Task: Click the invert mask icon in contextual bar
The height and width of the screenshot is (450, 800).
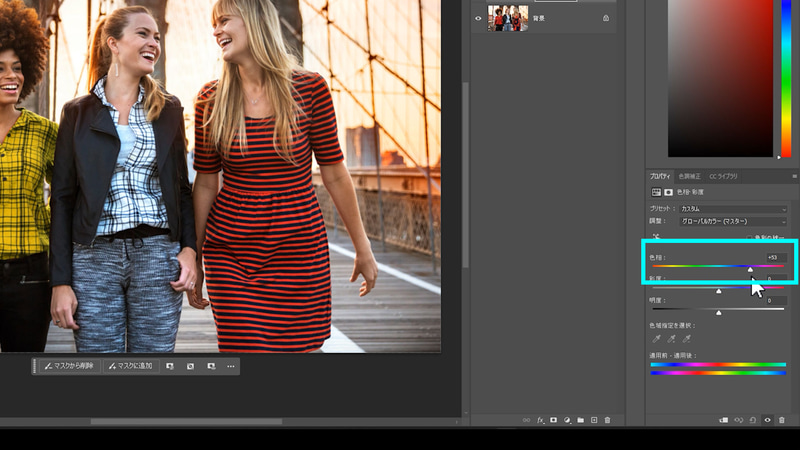Action: [x=190, y=366]
